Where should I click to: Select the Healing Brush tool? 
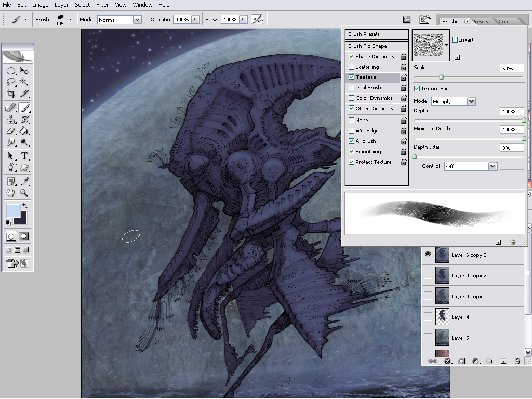pyautogui.click(x=11, y=108)
